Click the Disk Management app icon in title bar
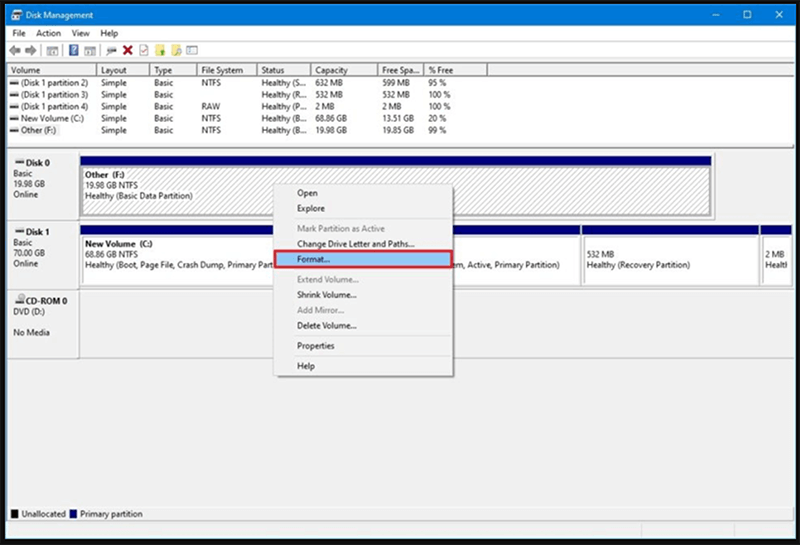The width and height of the screenshot is (800, 545). click(x=17, y=15)
